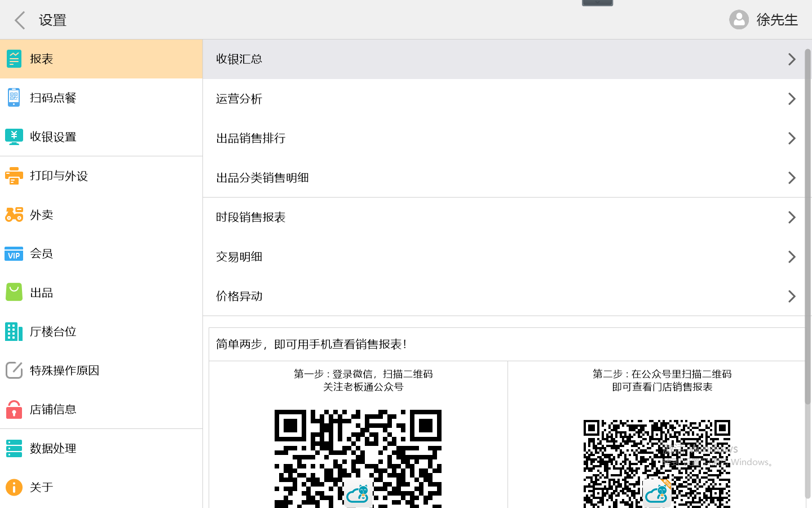Select the 外卖 delivery scooter icon
Viewport: 812px width, 508px height.
(x=14, y=214)
